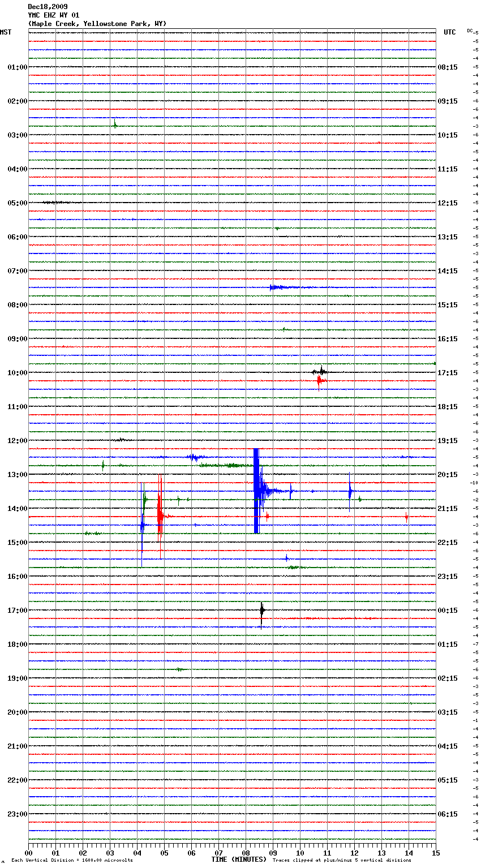Click the 00:15 UTC time label
481x868 pixels.
[448, 611]
